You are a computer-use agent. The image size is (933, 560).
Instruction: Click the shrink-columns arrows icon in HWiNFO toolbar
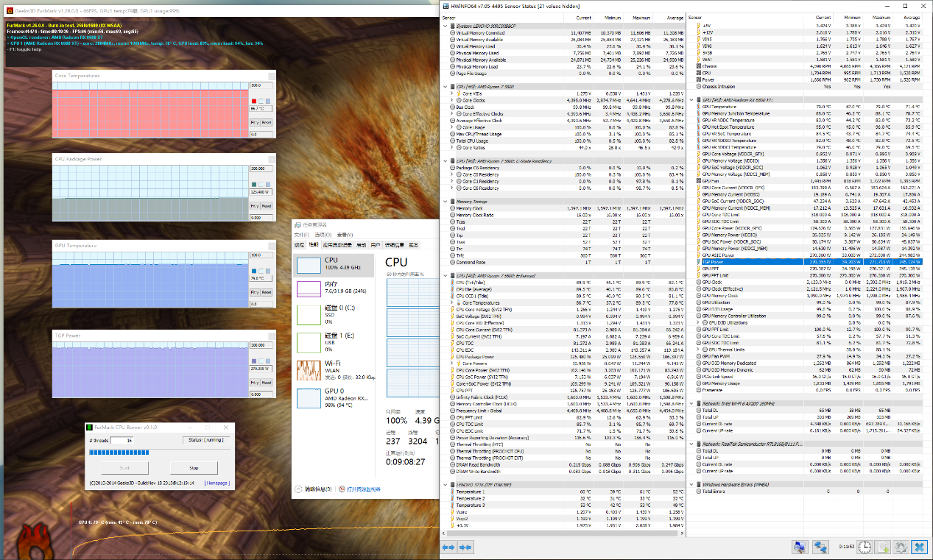465,547
